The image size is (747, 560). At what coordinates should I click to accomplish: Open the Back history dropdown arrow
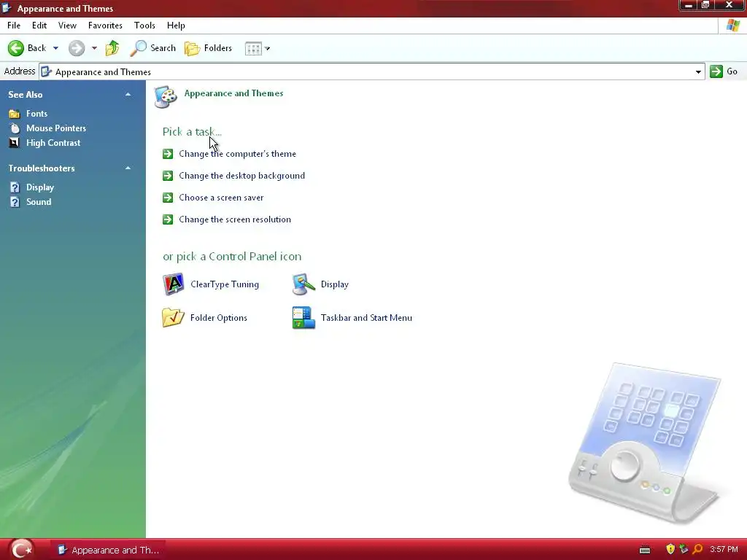coord(55,48)
